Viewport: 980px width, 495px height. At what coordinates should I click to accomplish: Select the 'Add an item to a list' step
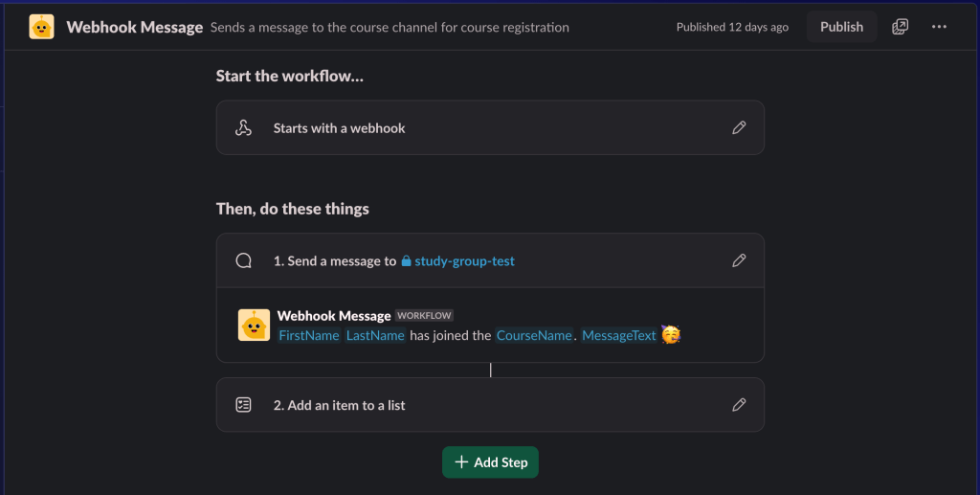tap(490, 405)
